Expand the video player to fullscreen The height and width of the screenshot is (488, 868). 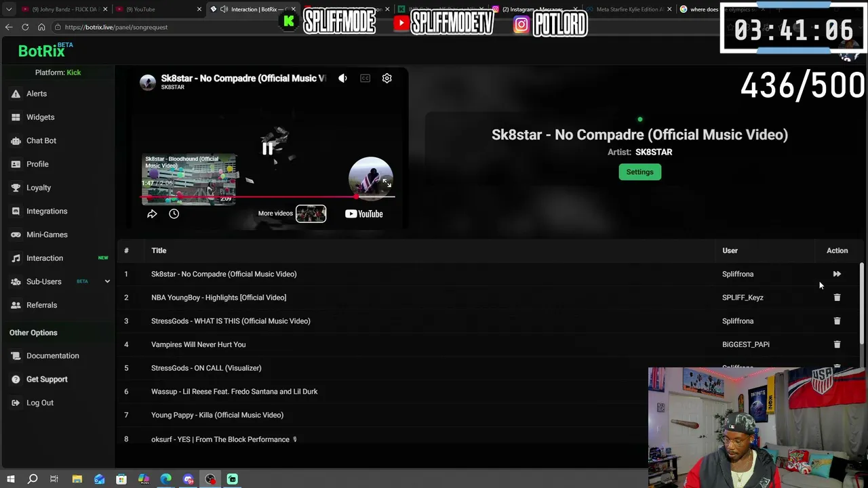pos(387,183)
